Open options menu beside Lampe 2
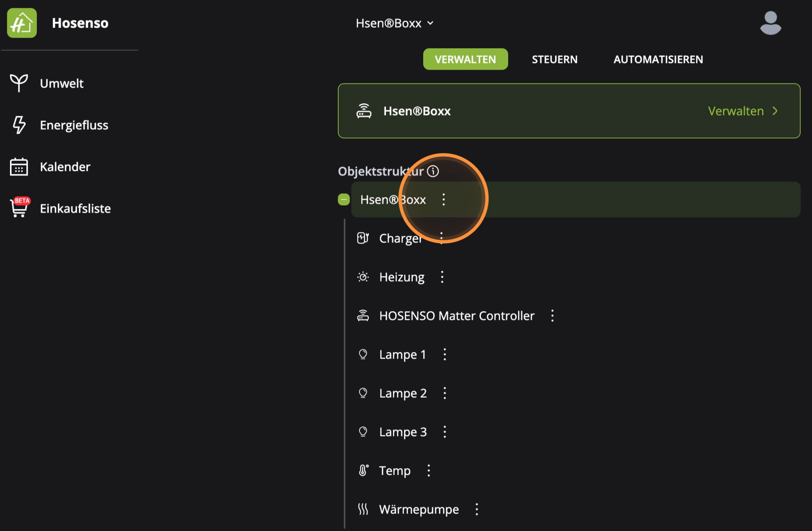Image resolution: width=812 pixels, height=531 pixels. pos(445,393)
